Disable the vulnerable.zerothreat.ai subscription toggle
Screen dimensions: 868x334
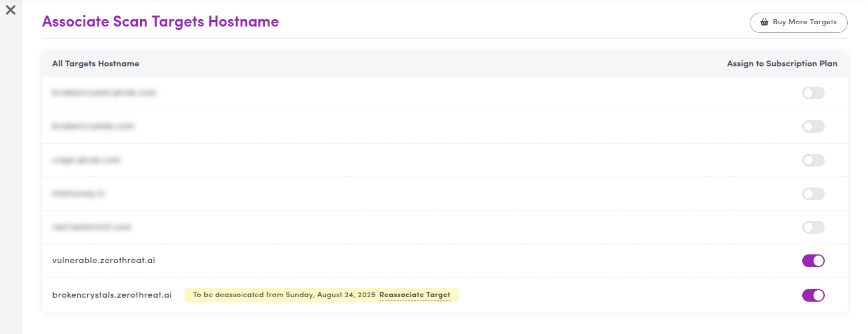(x=813, y=261)
